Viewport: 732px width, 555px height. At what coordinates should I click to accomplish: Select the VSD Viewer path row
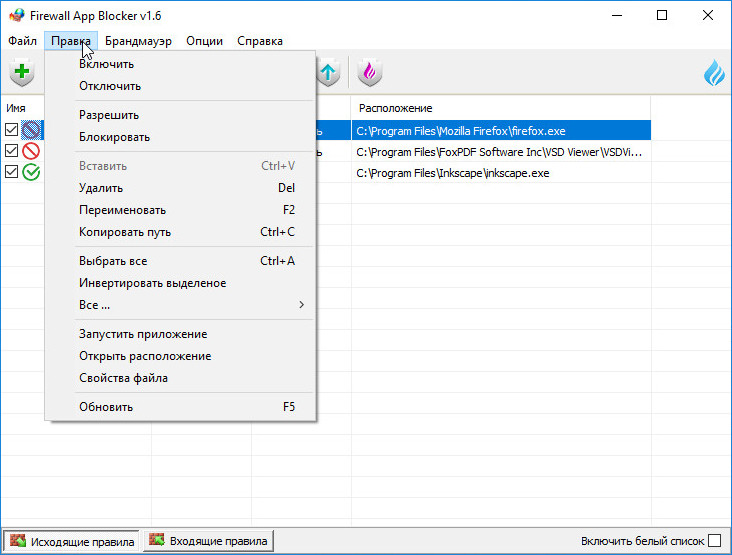pos(501,152)
